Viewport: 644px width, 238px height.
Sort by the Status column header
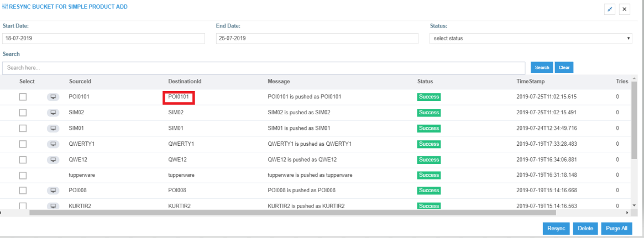[x=425, y=82]
